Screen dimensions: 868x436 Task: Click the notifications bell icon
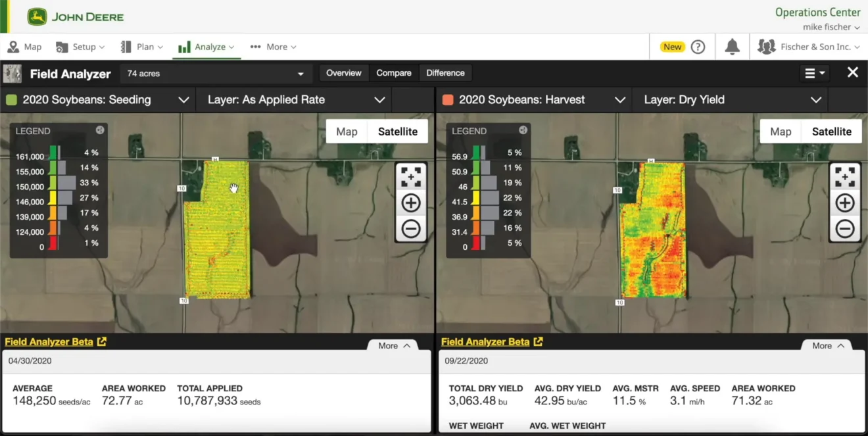732,47
